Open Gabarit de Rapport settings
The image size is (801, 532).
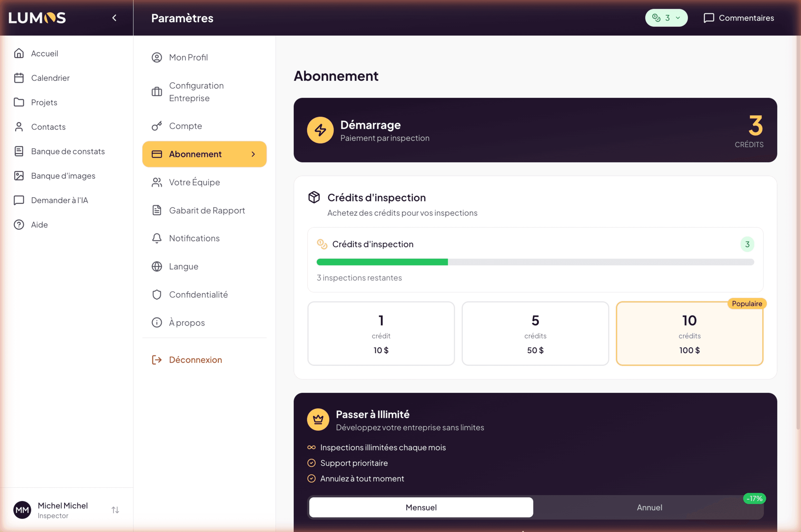204,210
